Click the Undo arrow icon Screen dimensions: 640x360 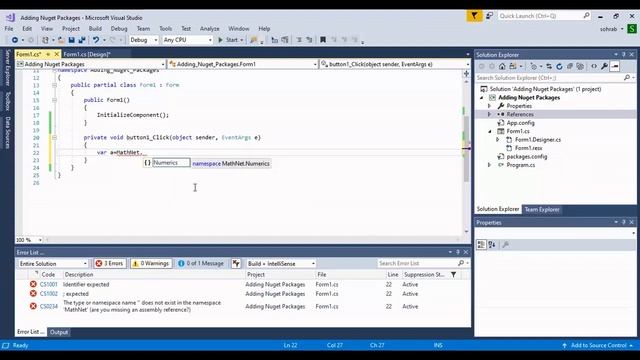[96, 40]
